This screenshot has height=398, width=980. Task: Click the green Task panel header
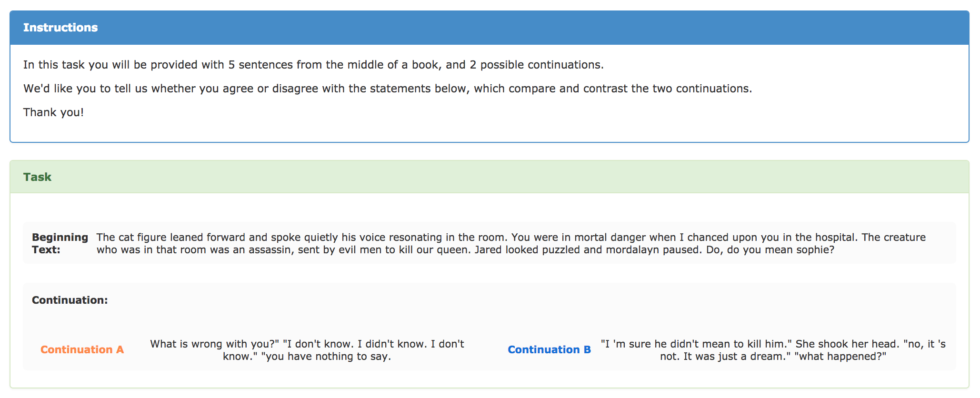[490, 177]
